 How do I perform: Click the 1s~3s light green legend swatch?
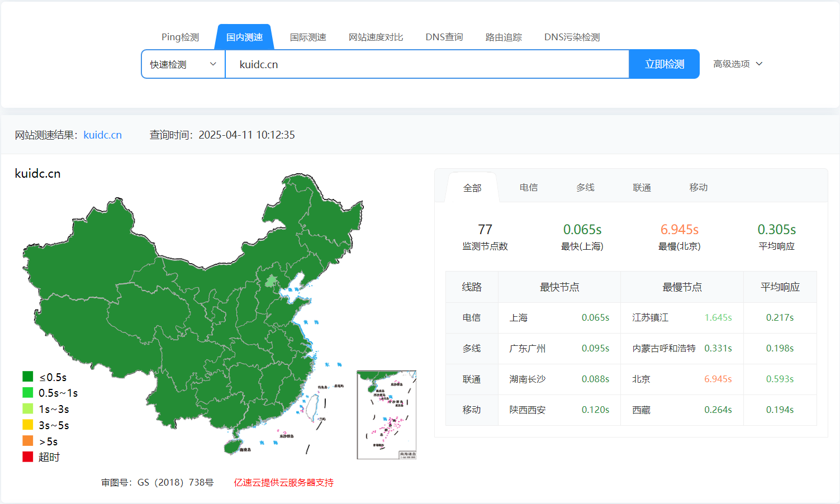point(28,408)
